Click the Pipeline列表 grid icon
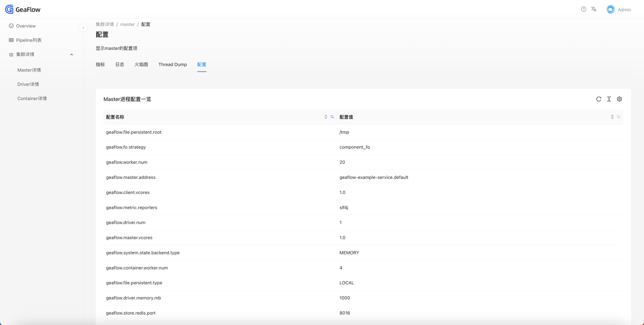The image size is (644, 325). [x=11, y=40]
